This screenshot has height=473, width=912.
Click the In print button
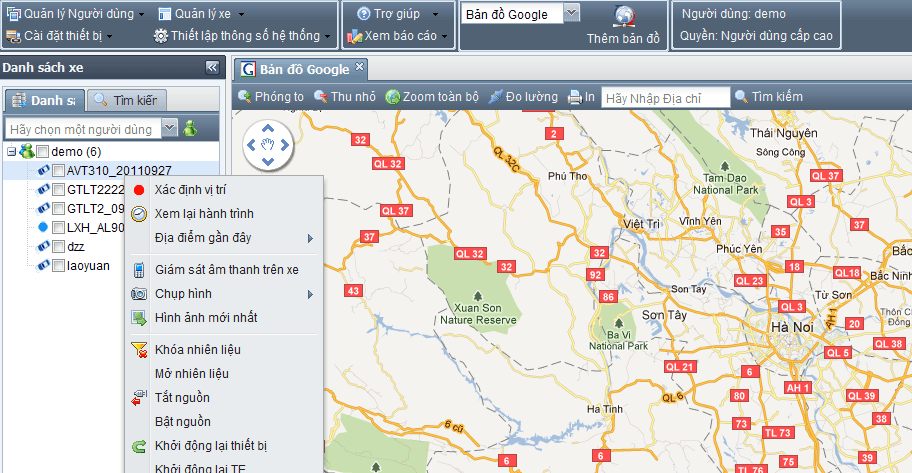click(x=582, y=97)
